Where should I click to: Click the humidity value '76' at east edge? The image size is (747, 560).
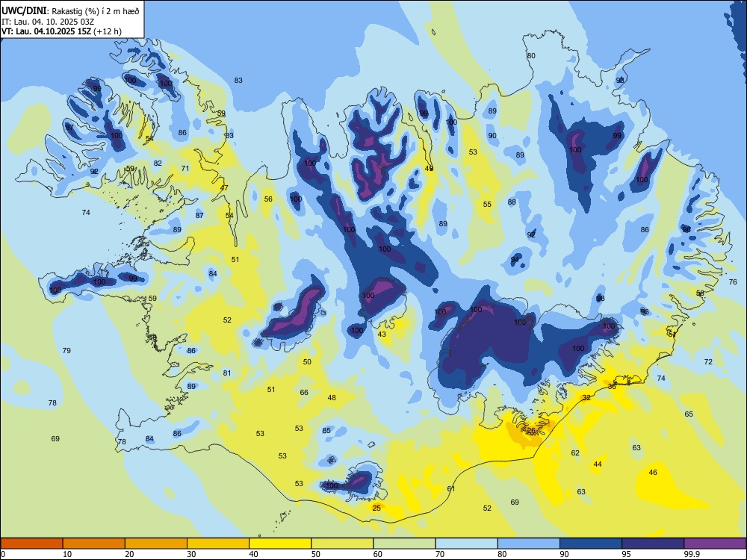coord(733,282)
